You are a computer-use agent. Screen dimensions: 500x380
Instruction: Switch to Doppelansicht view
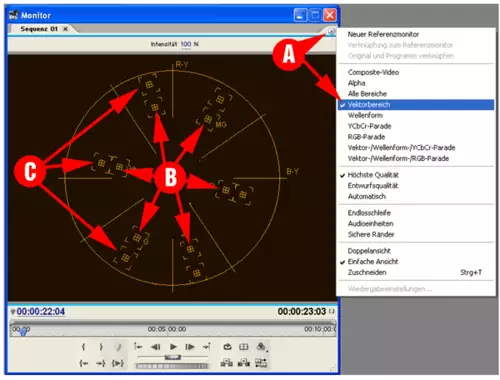369,251
